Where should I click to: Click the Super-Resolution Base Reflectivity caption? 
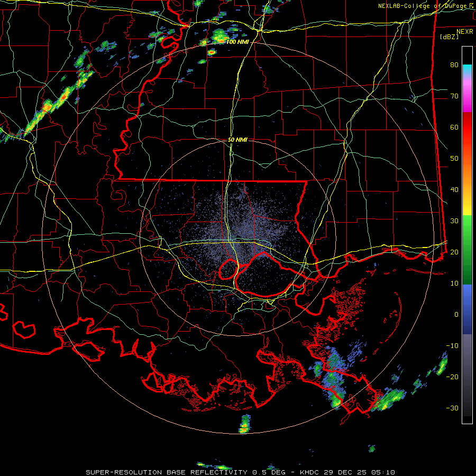coord(241,472)
